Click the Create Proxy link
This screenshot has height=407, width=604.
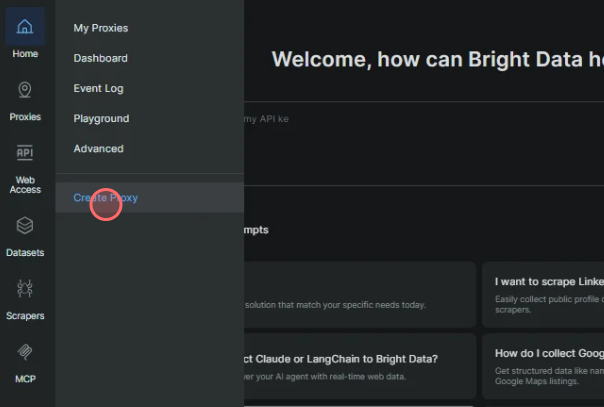106,198
